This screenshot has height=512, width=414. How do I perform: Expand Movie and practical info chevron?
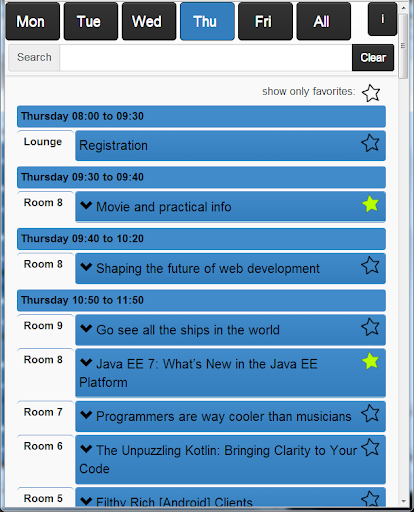click(x=86, y=205)
